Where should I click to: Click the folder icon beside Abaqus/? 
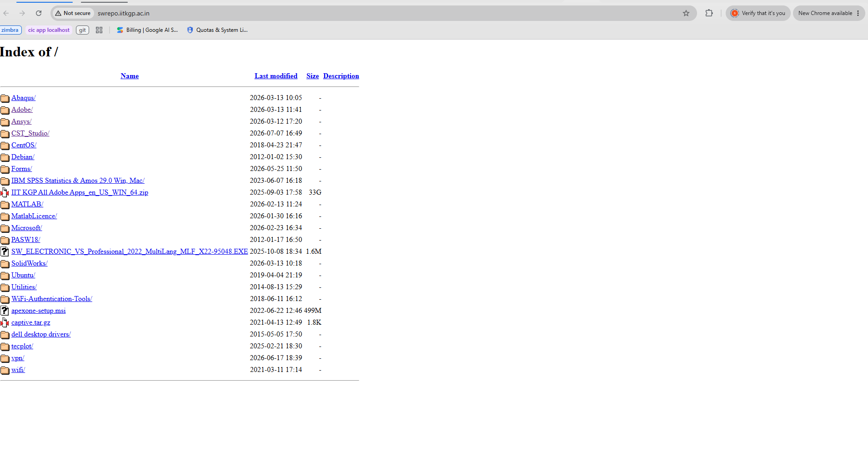point(5,98)
